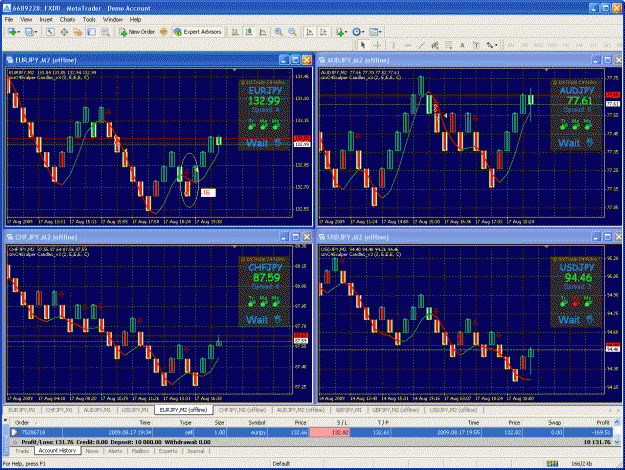Select the crosshair tool
This screenshot has width=625, height=470.
tap(377, 45)
